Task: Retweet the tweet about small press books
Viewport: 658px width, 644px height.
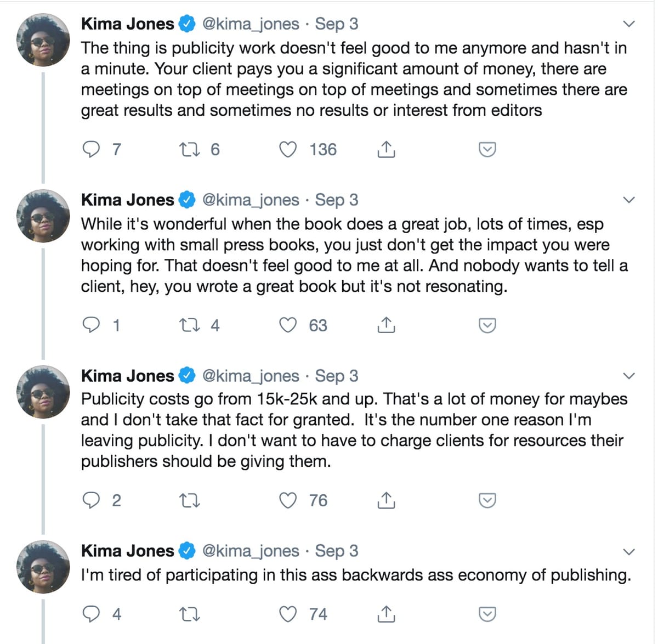Action: click(x=190, y=325)
